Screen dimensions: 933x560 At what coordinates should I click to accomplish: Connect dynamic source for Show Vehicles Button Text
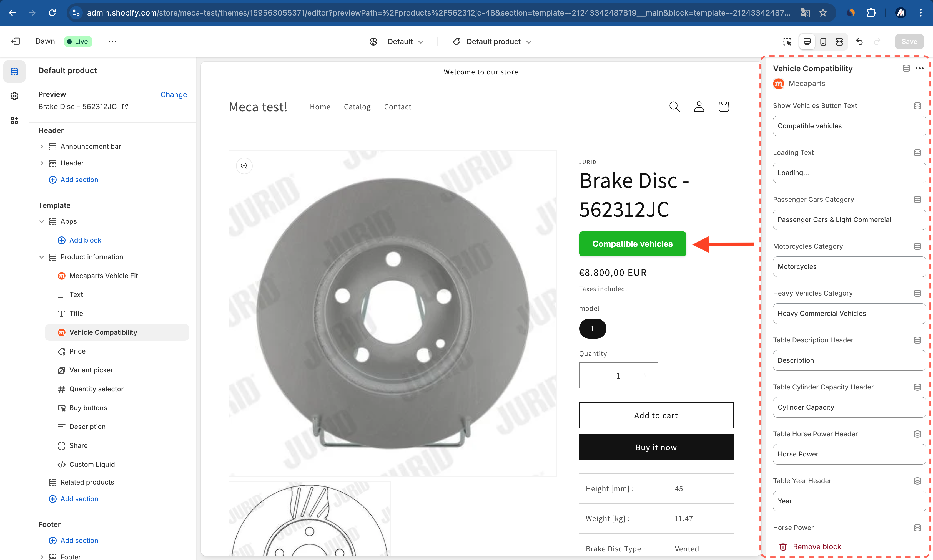917,106
